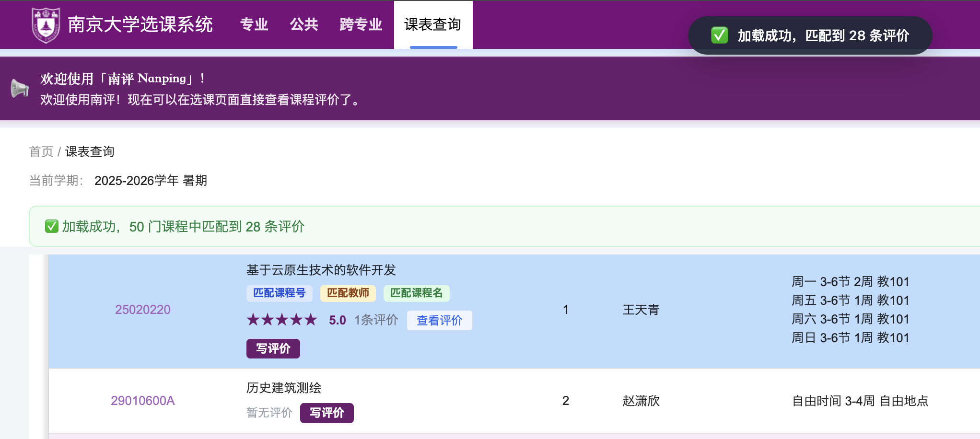
Task: Click 自由时间 3-4周 自由地点 schedule text
Action: pyautogui.click(x=860, y=401)
